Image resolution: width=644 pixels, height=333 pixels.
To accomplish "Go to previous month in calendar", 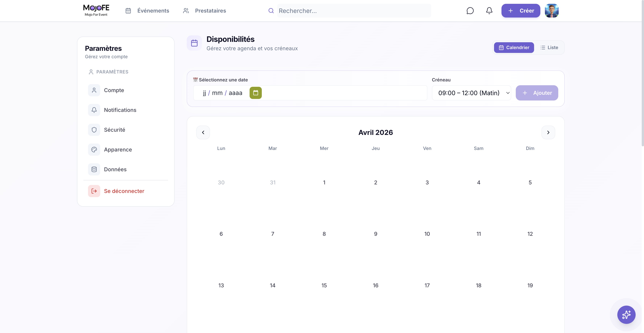I will tap(203, 132).
